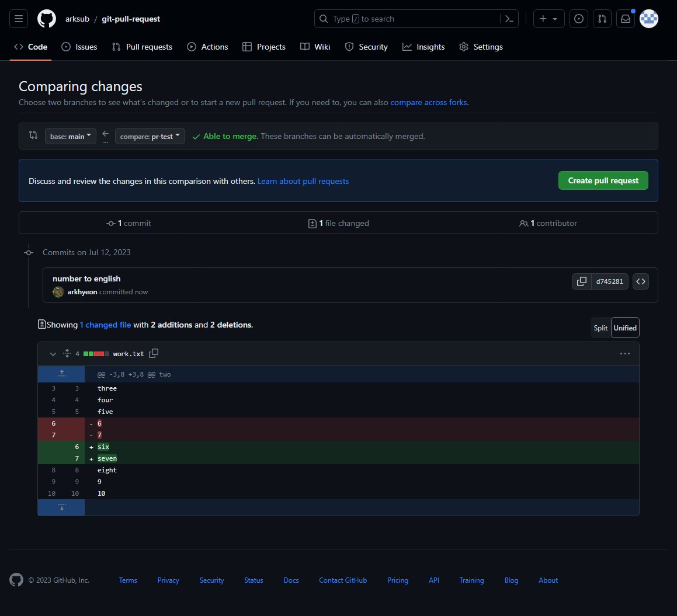Screen dimensions: 677x616
Task: Copy work.txt file path
Action: coord(154,353)
